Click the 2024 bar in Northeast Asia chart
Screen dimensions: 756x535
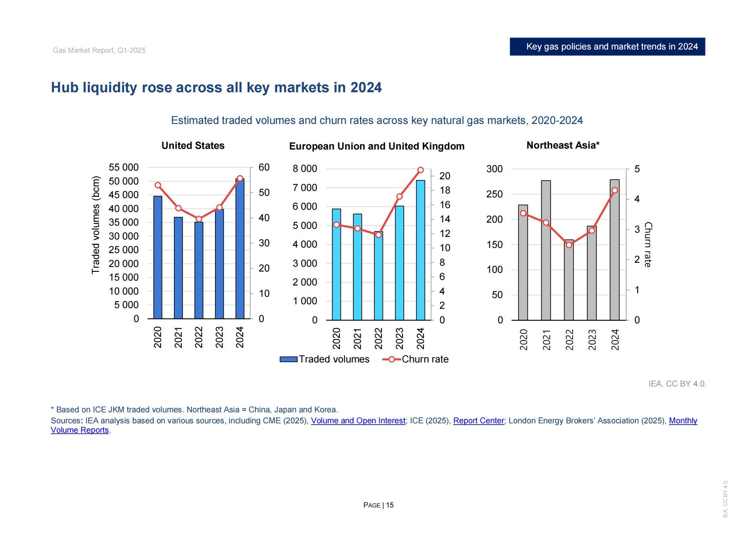tap(614, 250)
